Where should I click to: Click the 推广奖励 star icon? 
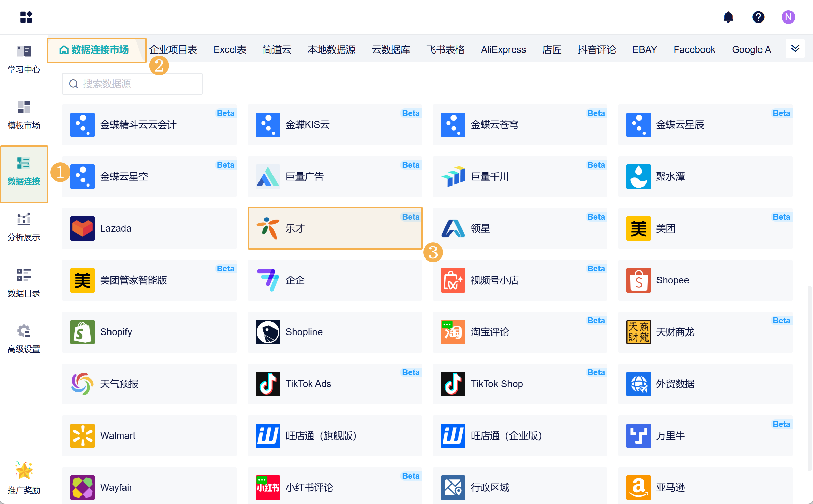click(x=24, y=471)
